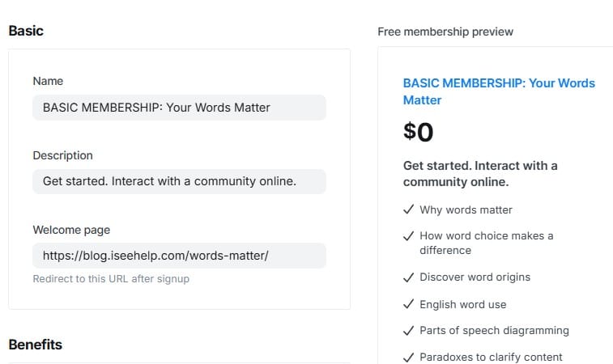Click checkmark beside Parts of speech diagramming
This screenshot has width=613, height=364.
pos(409,331)
